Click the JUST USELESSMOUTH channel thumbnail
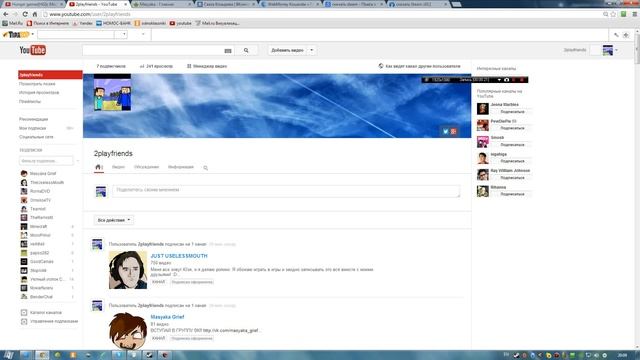 (128, 270)
